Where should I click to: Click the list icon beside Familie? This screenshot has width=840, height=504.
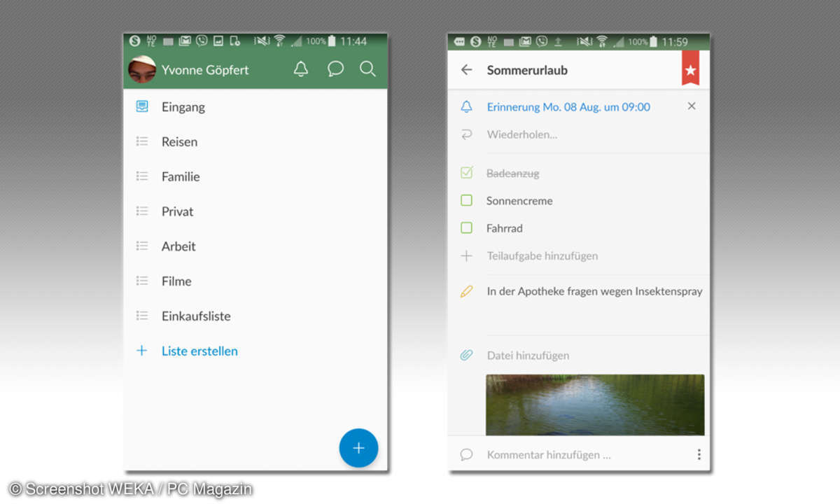(142, 176)
